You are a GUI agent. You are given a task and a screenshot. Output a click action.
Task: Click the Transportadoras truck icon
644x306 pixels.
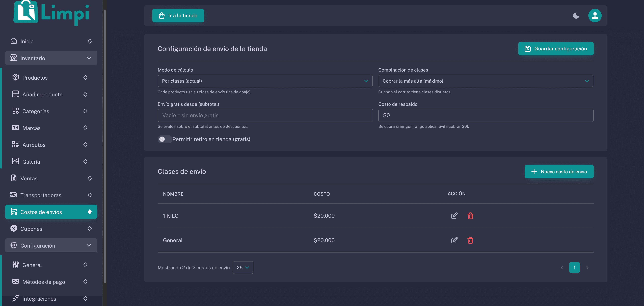(x=14, y=195)
